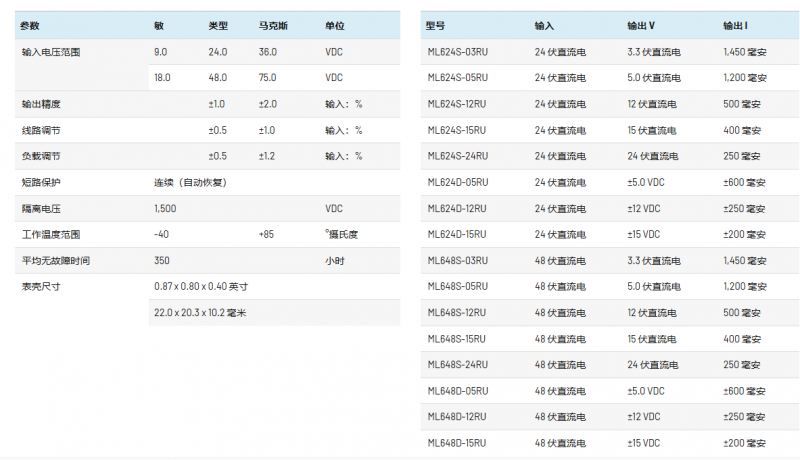Click the 75.0 maximum input voltage
The width and height of the screenshot is (800, 460).
[267, 78]
